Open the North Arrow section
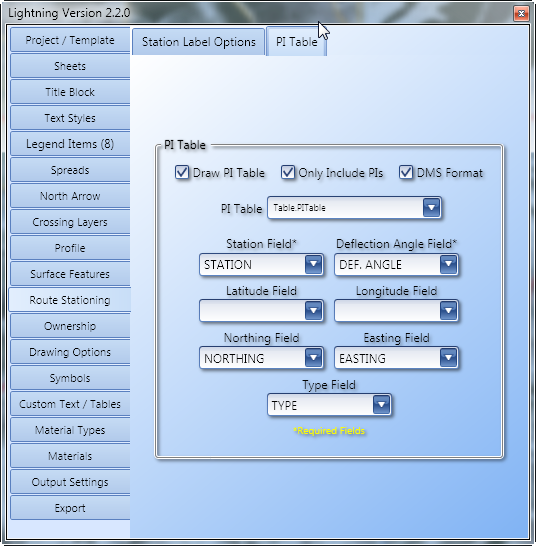The image size is (536, 546). point(70,196)
